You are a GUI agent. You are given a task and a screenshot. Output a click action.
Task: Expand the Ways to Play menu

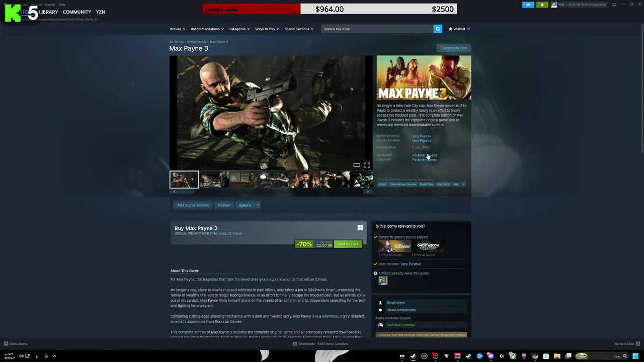pyautogui.click(x=267, y=29)
